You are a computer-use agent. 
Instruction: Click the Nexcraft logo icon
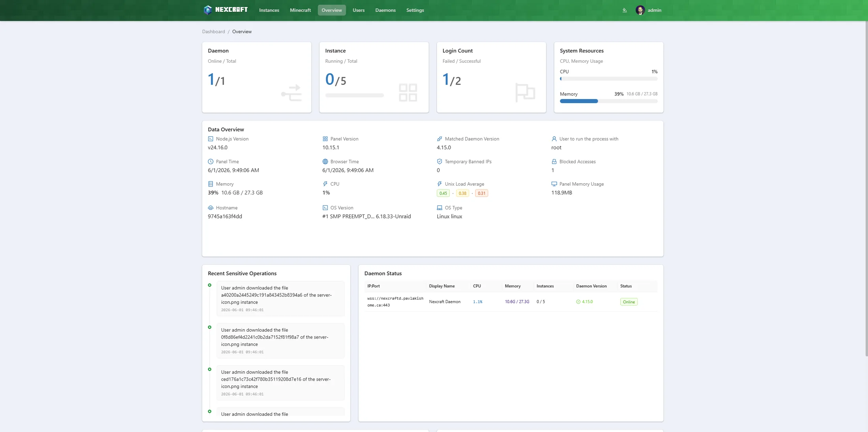[x=208, y=10]
